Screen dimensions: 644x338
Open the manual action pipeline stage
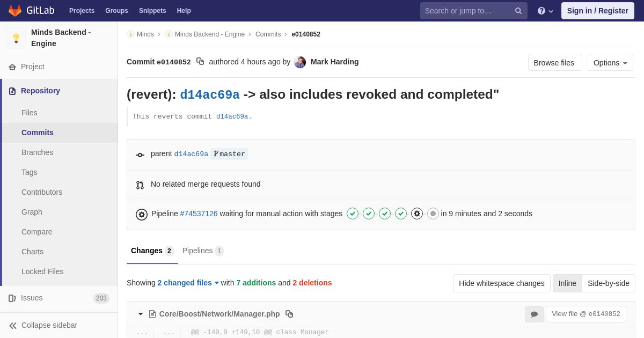coord(417,214)
